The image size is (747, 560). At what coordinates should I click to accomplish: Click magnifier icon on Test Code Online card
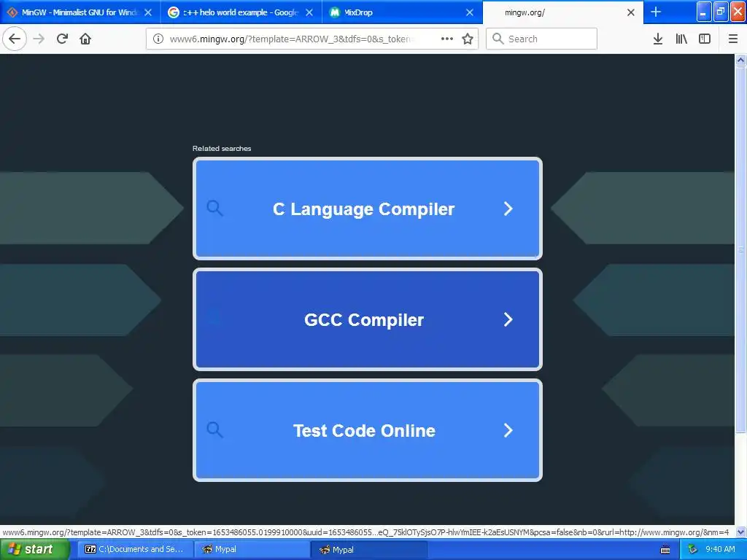[x=215, y=430]
